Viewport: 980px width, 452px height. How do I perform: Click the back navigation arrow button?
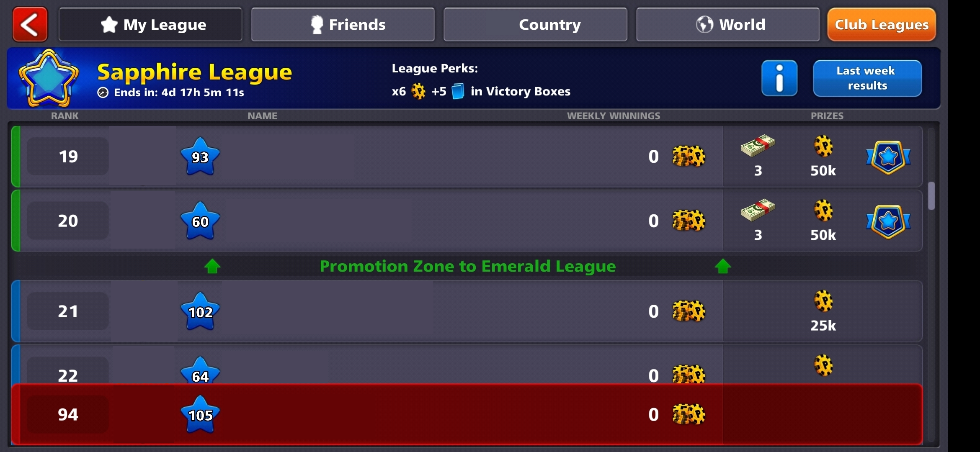(29, 24)
